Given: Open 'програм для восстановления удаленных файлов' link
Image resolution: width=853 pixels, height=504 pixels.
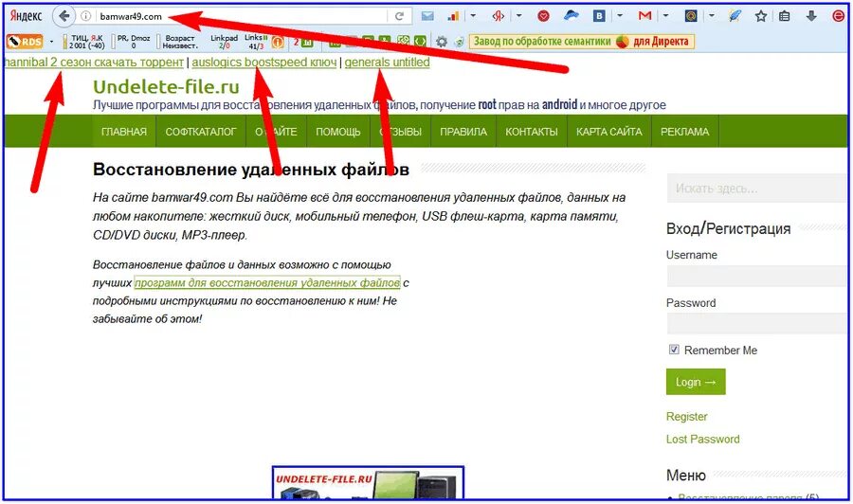Looking at the screenshot, I should [267, 282].
